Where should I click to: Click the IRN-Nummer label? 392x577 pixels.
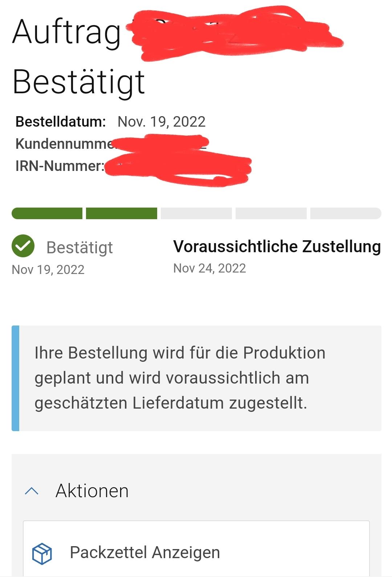click(x=59, y=166)
